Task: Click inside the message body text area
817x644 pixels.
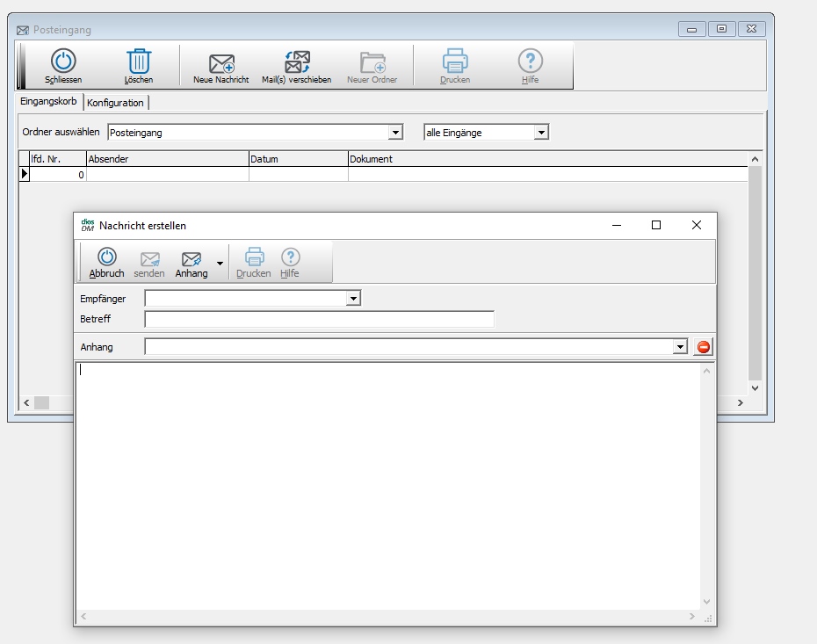Action: [387, 483]
